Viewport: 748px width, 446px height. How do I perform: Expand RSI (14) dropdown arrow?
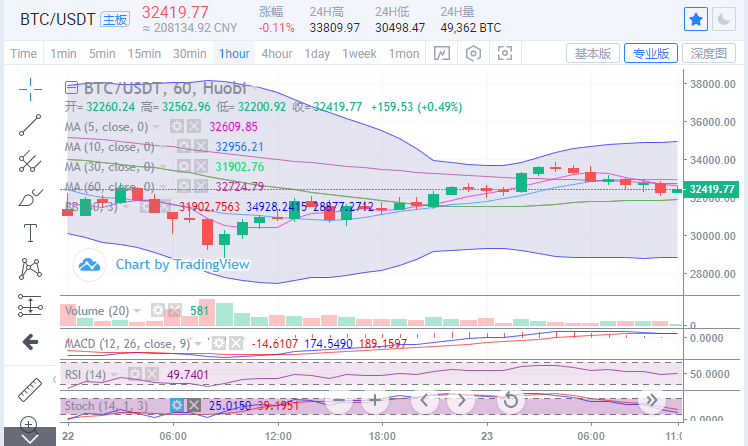(x=114, y=375)
